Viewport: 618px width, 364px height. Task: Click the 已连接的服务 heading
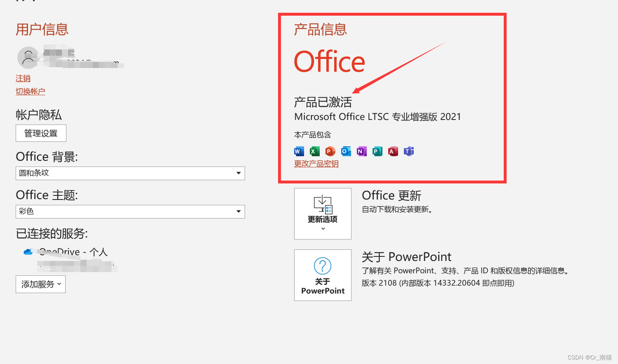pyautogui.click(x=52, y=234)
